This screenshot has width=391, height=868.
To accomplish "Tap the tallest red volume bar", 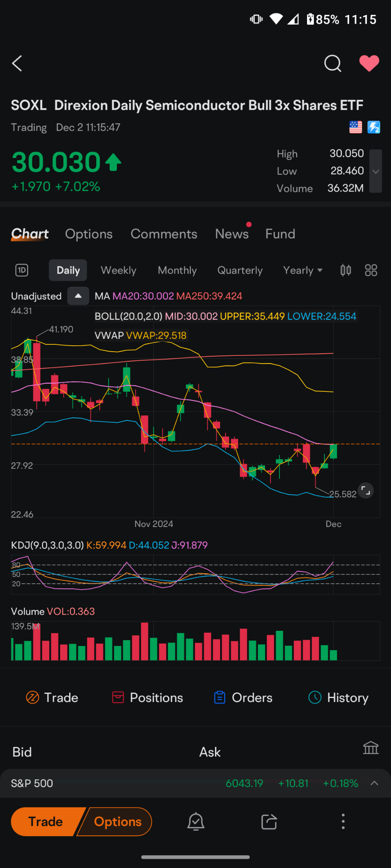I will (x=145, y=641).
